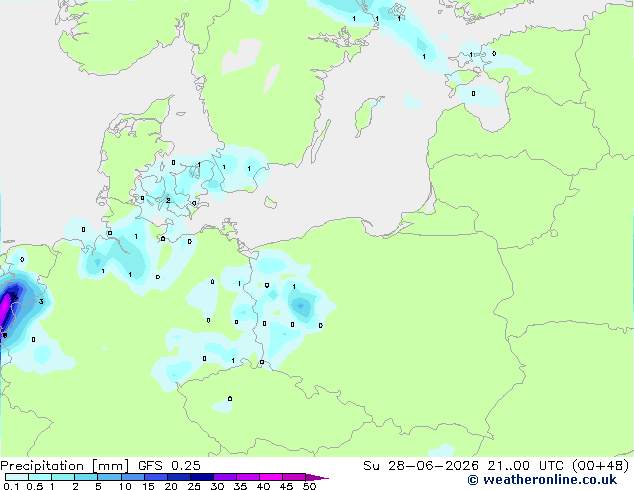Click the legend value label '50'
The height and width of the screenshot is (490, 634).
309,486
